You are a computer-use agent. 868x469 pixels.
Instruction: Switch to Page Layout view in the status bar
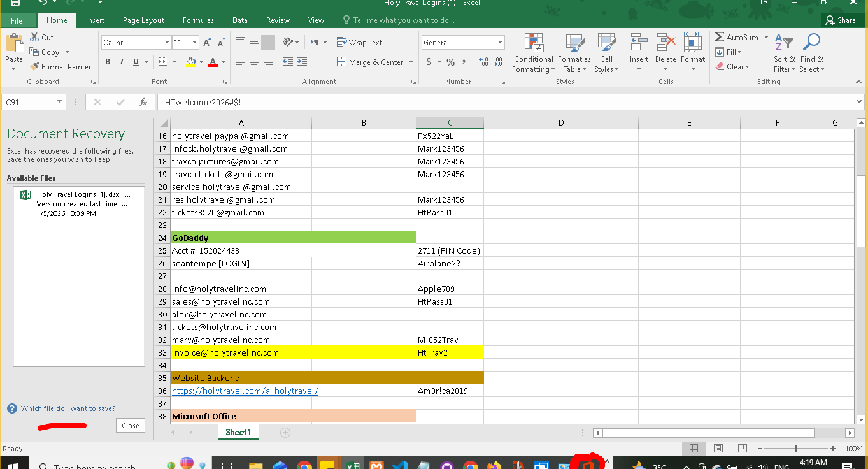click(718, 449)
